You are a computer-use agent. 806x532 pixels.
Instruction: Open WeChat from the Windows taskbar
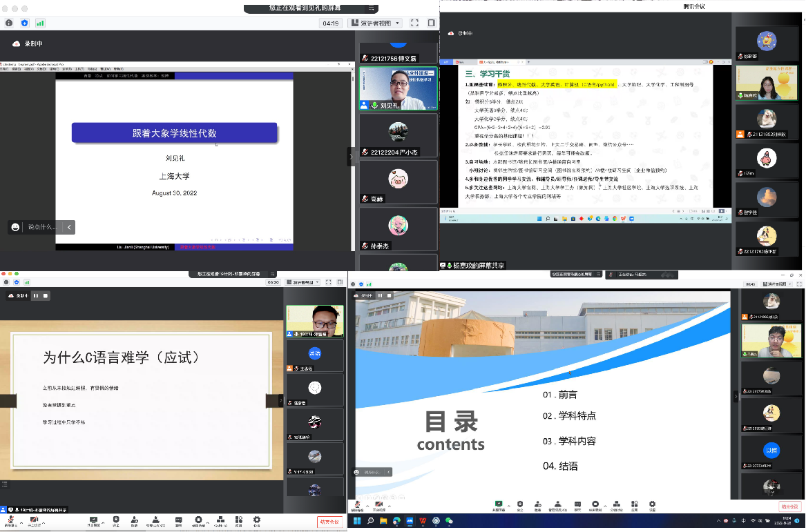(449, 521)
